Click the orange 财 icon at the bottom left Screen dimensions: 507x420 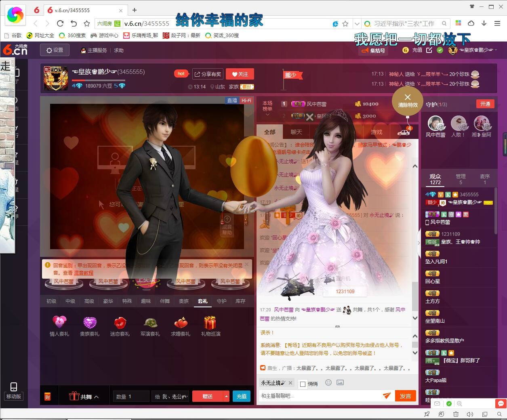tap(48, 397)
